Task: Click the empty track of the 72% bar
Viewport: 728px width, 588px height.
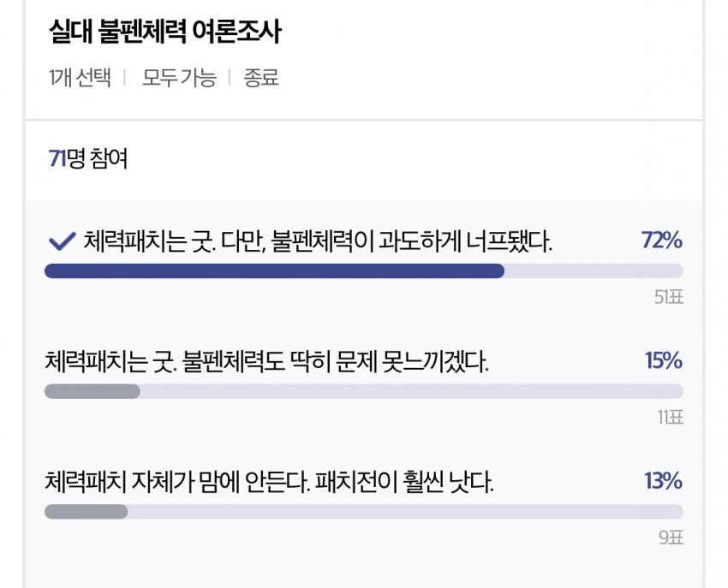Action: [x=594, y=271]
